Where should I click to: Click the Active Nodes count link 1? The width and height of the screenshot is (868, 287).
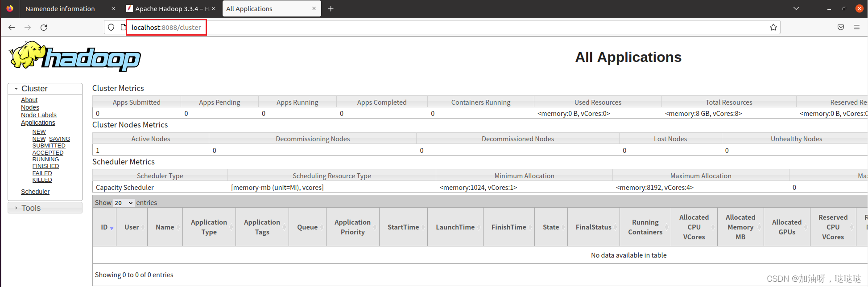[98, 151]
